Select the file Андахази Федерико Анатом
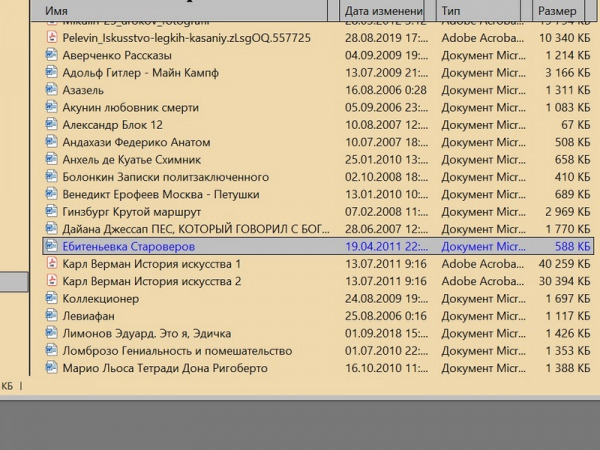The width and height of the screenshot is (600, 450). [x=137, y=142]
